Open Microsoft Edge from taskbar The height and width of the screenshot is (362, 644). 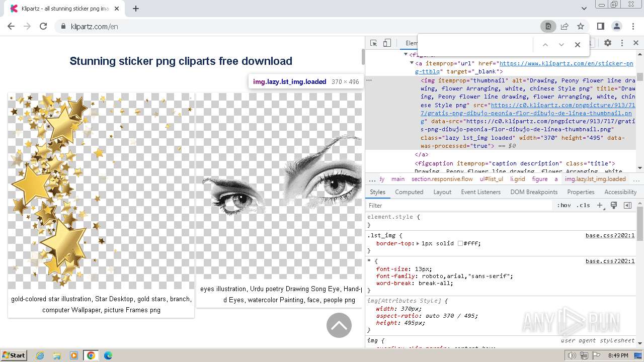tap(108, 355)
